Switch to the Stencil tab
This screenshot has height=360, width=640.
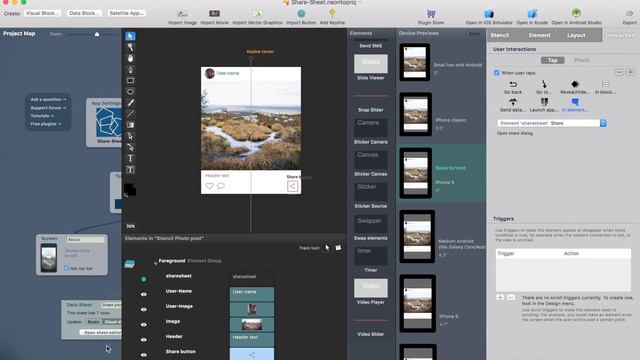coord(500,35)
